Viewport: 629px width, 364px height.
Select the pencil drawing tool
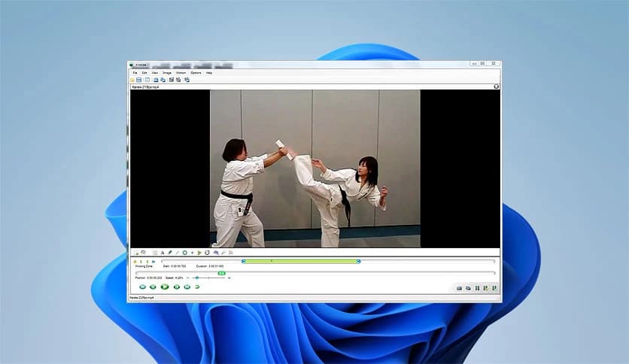coord(170,253)
